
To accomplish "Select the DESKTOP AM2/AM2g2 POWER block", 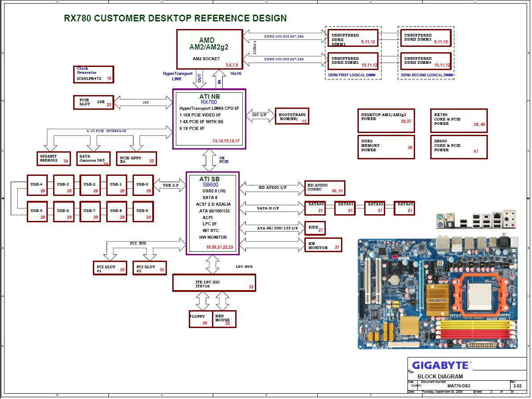I will click(x=386, y=121).
